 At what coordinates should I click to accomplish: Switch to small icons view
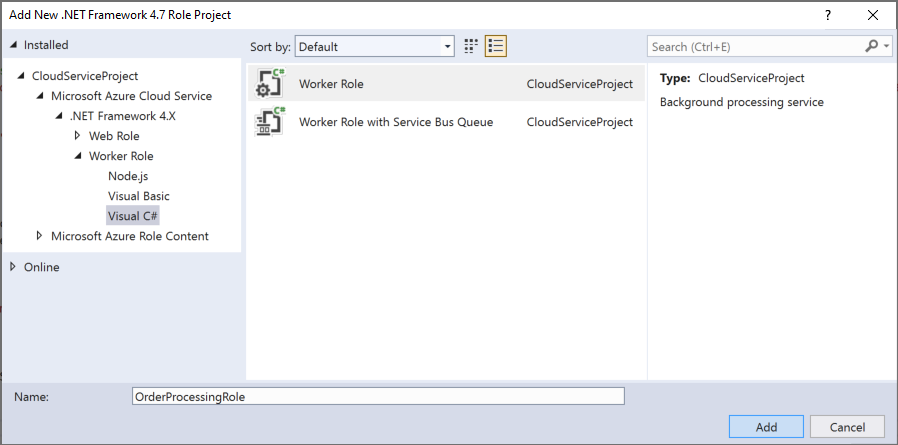(x=472, y=46)
